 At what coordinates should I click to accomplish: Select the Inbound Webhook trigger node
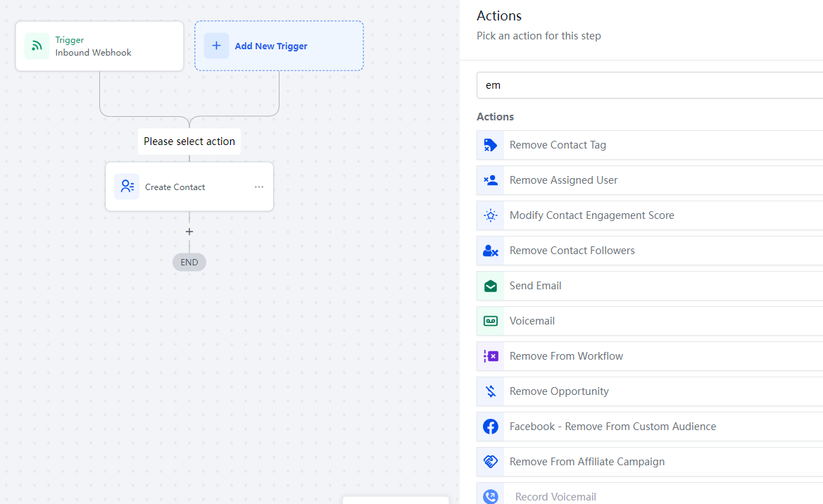[x=99, y=46]
